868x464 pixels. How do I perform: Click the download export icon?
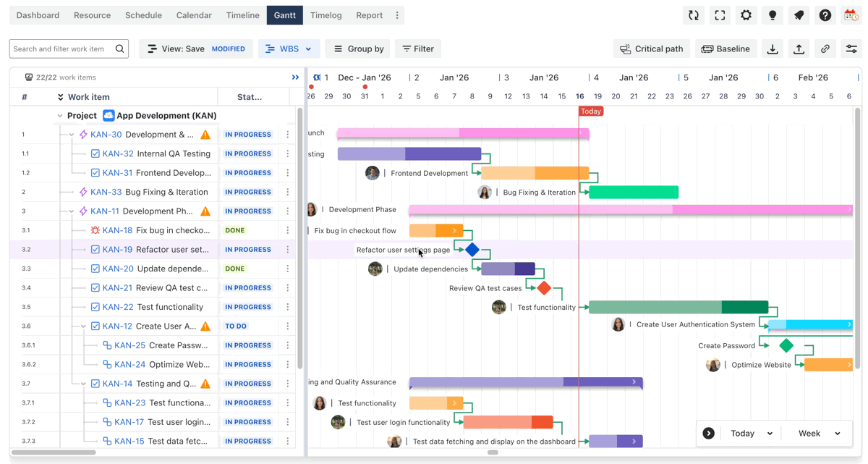pyautogui.click(x=773, y=49)
